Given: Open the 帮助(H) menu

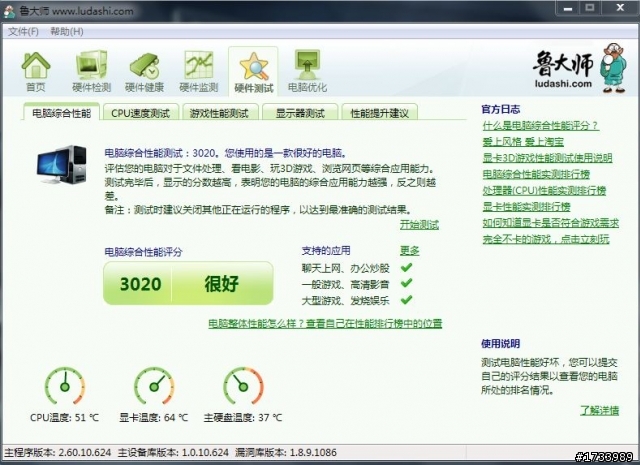Looking at the screenshot, I should (67, 31).
